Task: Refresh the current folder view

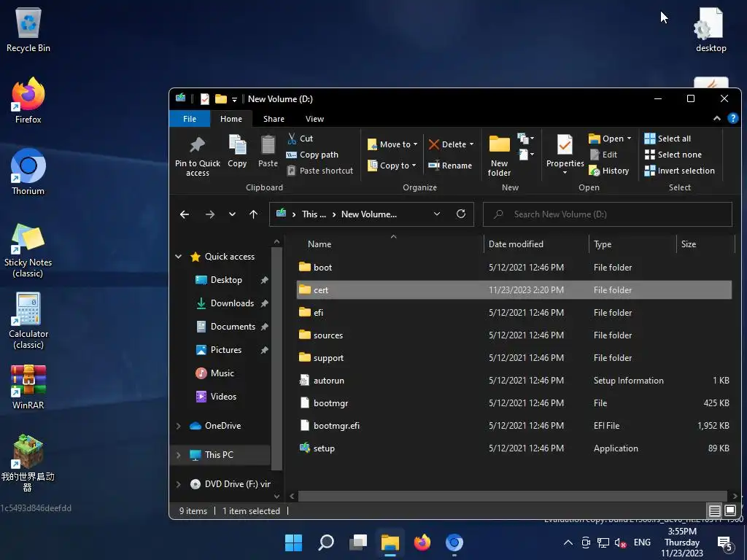Action: point(461,214)
